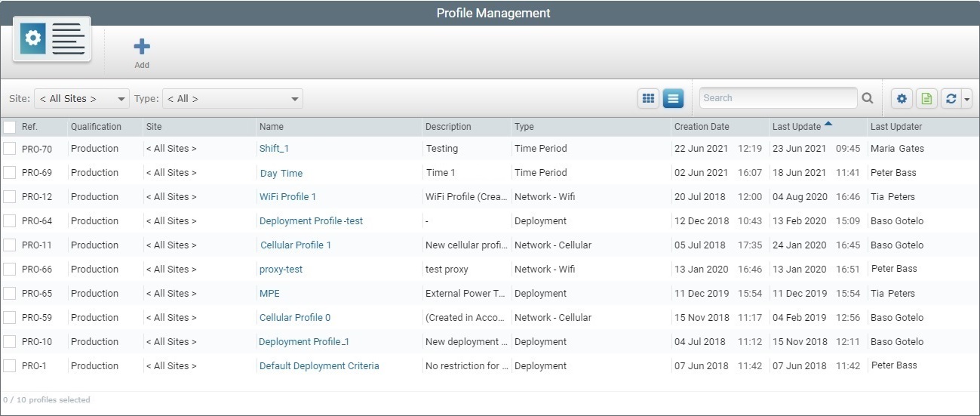Click the 'test proxy' description cell
This screenshot has height=416, width=980.
pyautogui.click(x=447, y=270)
